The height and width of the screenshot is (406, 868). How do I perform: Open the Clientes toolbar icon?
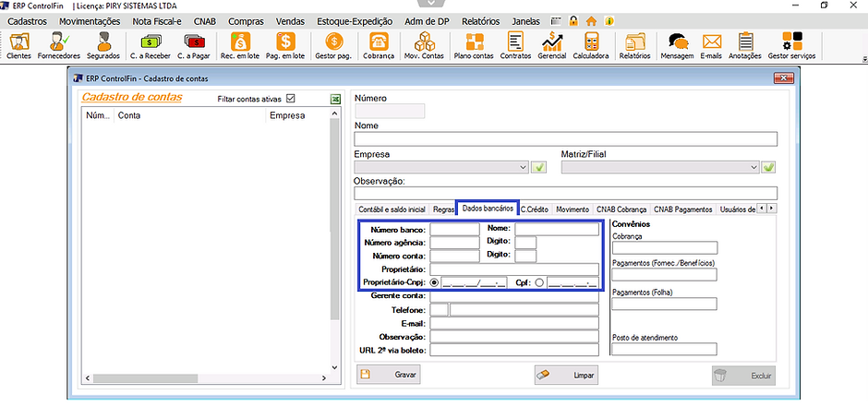[x=18, y=46]
